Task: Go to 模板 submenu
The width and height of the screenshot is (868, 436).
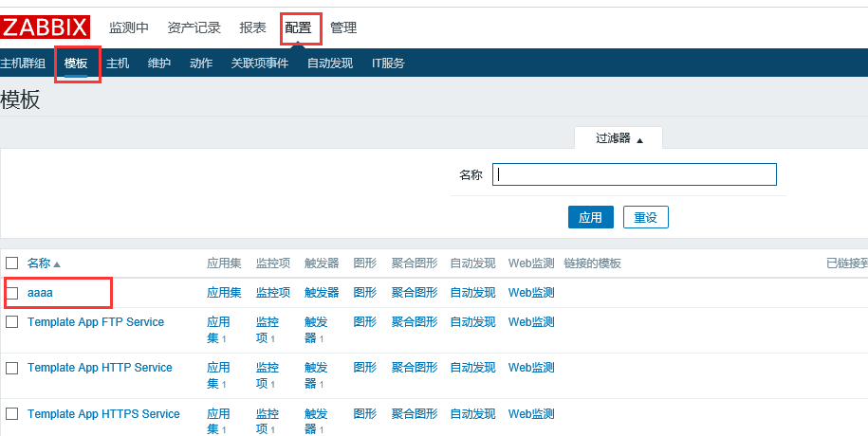Action: [x=76, y=64]
